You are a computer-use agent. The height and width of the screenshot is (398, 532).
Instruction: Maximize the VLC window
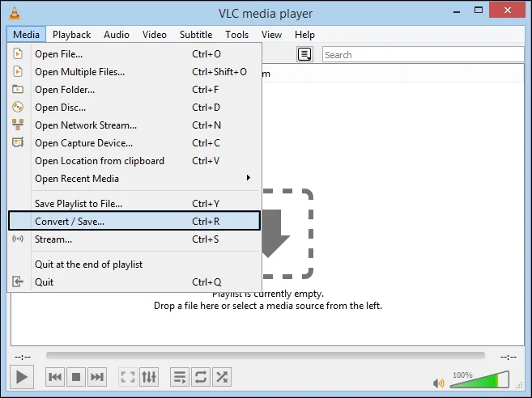(x=479, y=11)
